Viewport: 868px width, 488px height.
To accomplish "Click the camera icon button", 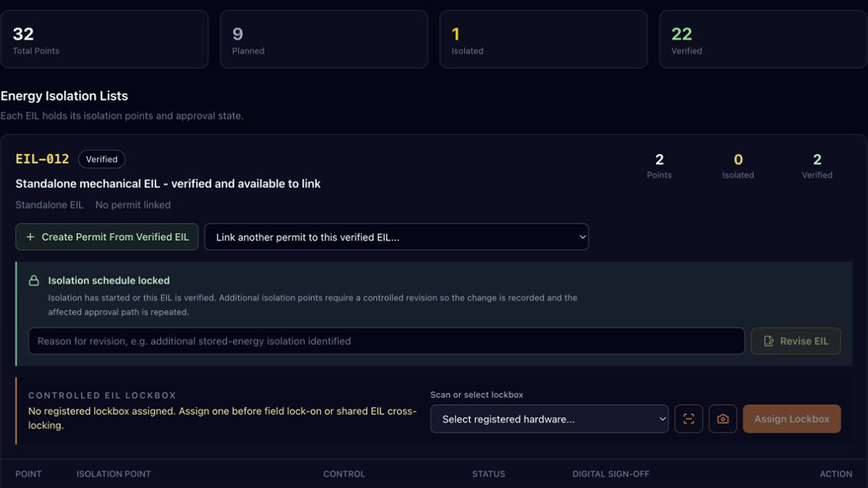I will tap(723, 419).
